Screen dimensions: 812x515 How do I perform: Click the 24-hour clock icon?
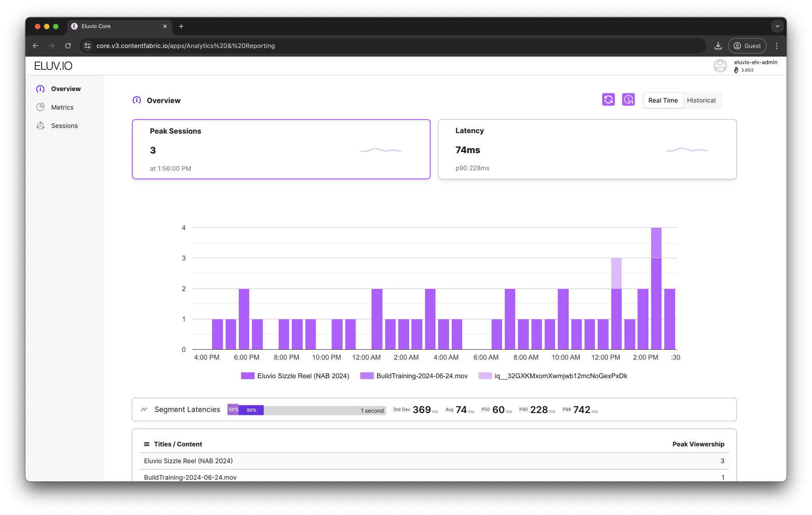point(628,100)
